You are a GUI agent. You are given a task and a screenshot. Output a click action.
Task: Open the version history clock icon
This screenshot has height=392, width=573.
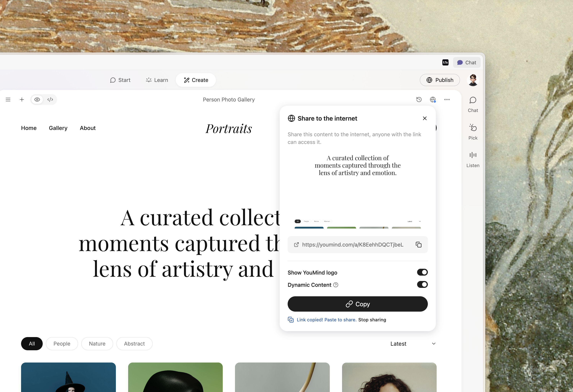(x=419, y=100)
